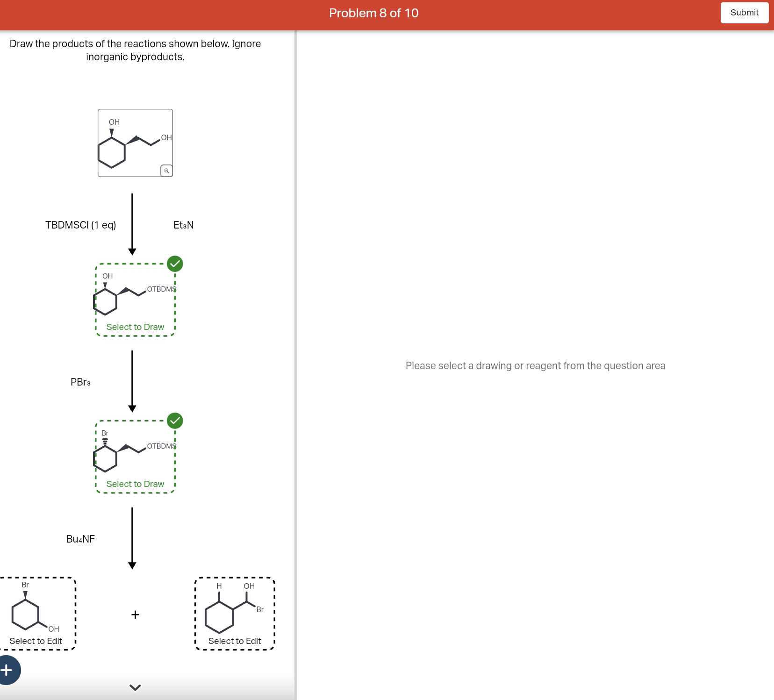Click the blue plus circle at the bottom left
The width and height of the screenshot is (774, 700).
pyautogui.click(x=7, y=670)
